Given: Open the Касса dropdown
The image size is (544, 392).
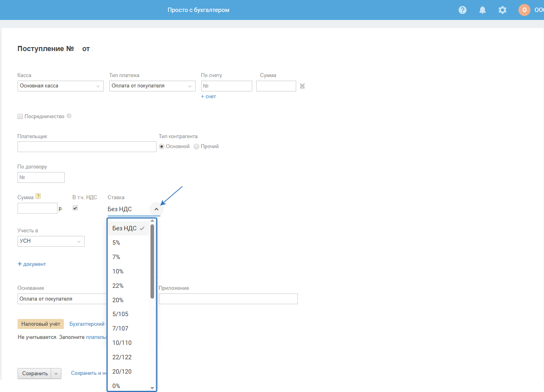Looking at the screenshot, I should [x=61, y=86].
